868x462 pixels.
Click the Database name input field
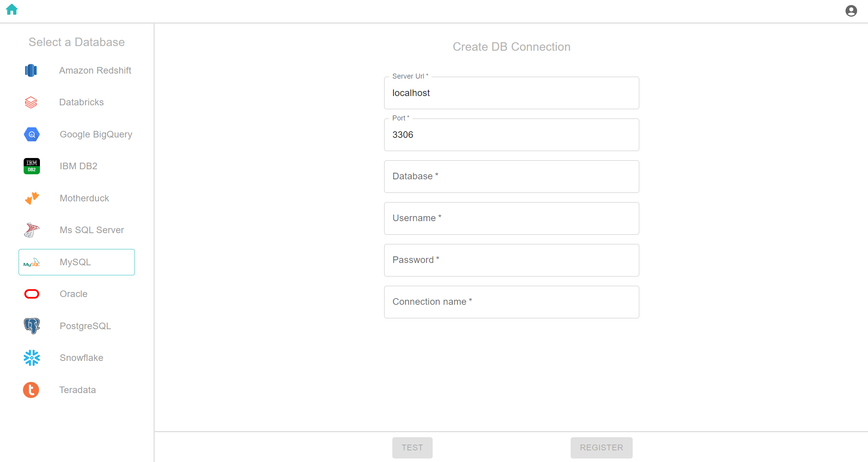511,176
